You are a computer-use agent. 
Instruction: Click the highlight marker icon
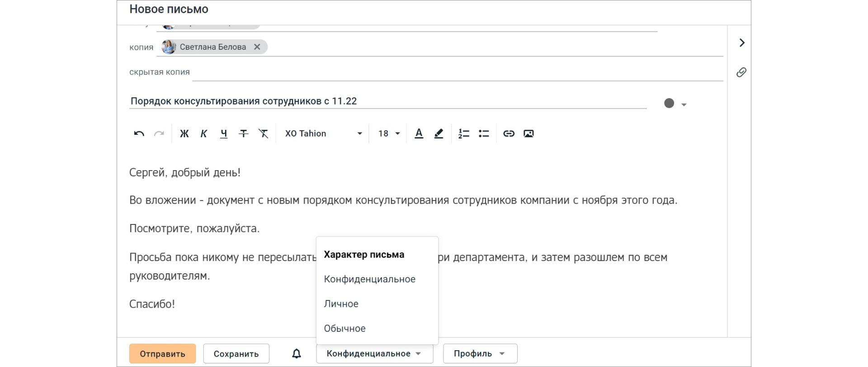[439, 133]
